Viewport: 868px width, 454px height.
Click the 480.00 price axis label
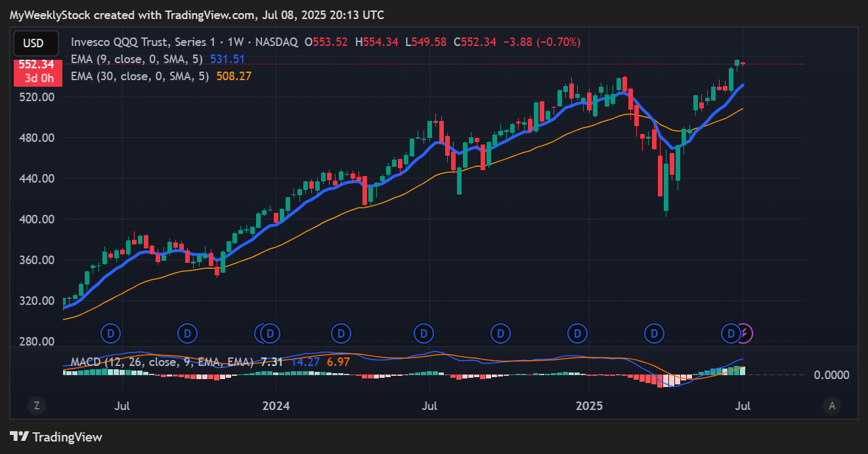pos(38,137)
